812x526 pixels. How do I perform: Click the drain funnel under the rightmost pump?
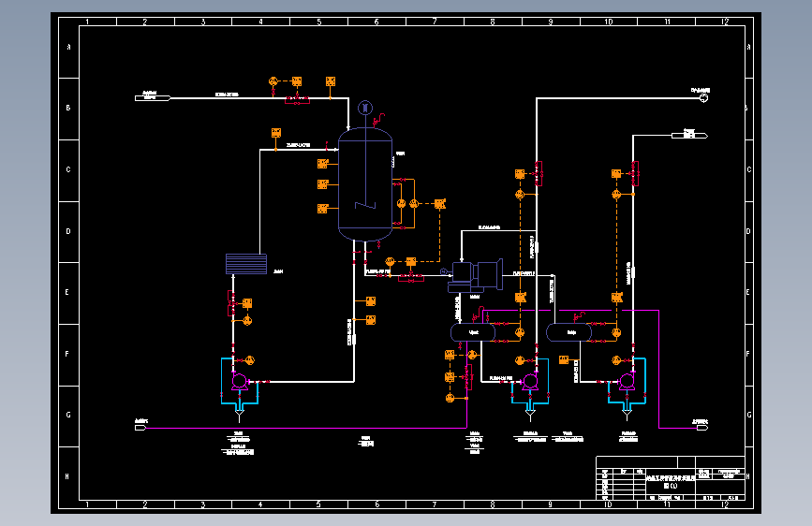coord(627,415)
